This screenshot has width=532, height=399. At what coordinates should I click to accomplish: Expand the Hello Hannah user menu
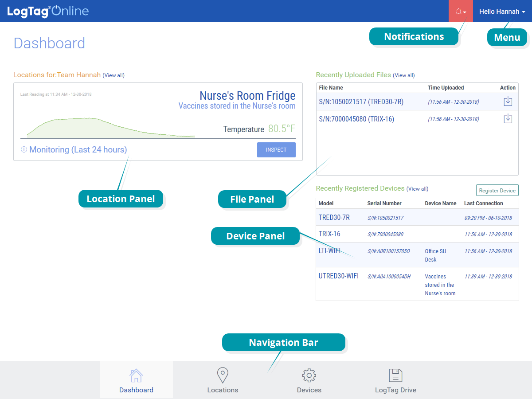click(x=502, y=12)
